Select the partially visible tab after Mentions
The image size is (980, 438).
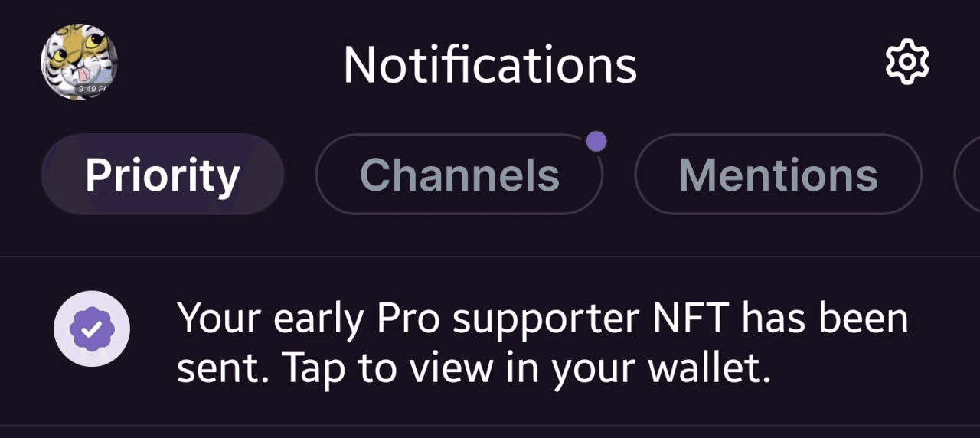point(967,175)
